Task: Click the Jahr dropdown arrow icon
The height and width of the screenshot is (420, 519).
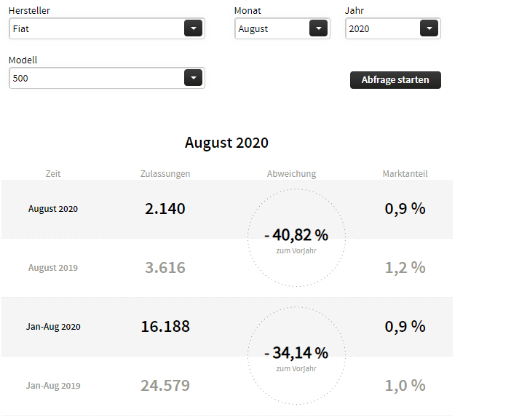Action: click(x=429, y=28)
